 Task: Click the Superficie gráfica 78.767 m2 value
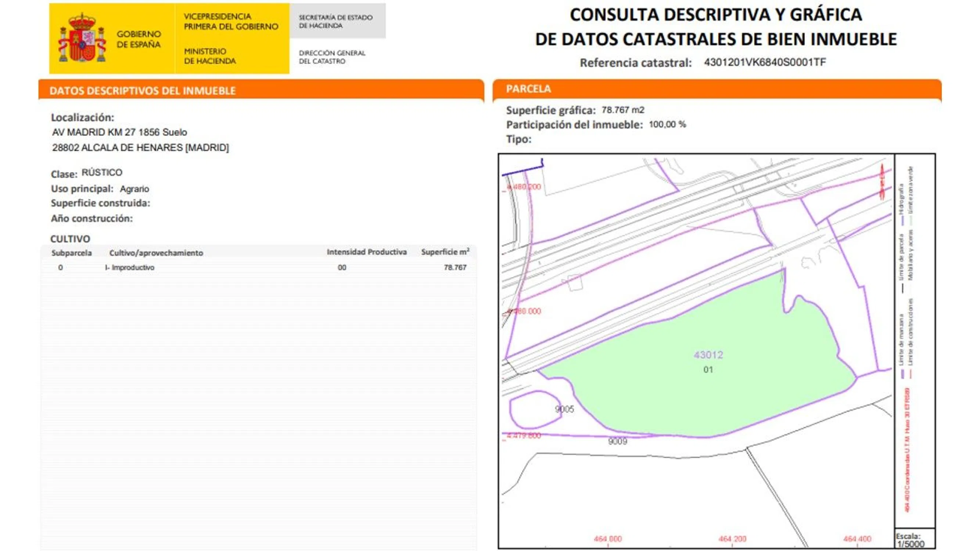[x=623, y=110]
